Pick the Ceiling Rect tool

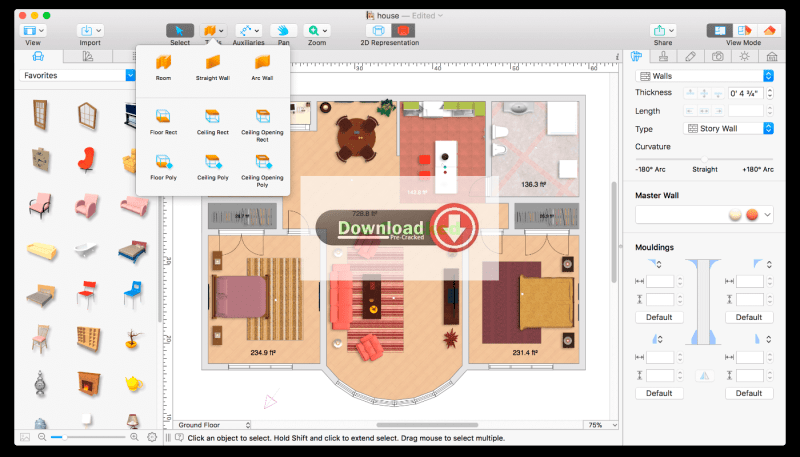(x=213, y=122)
